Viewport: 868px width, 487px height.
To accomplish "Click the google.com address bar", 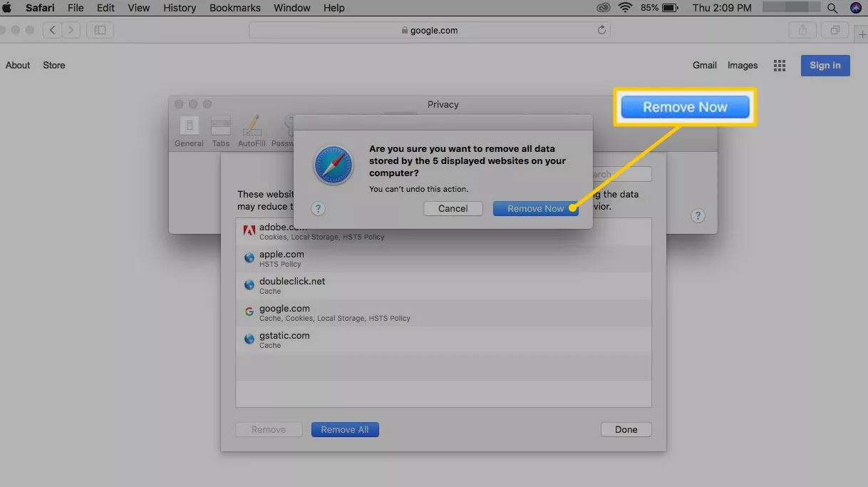I will [429, 30].
